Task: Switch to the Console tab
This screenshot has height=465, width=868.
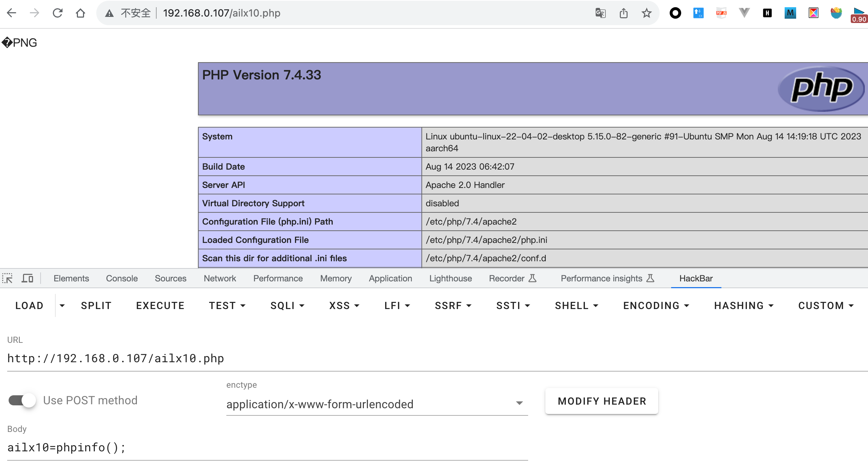Action: (121, 278)
